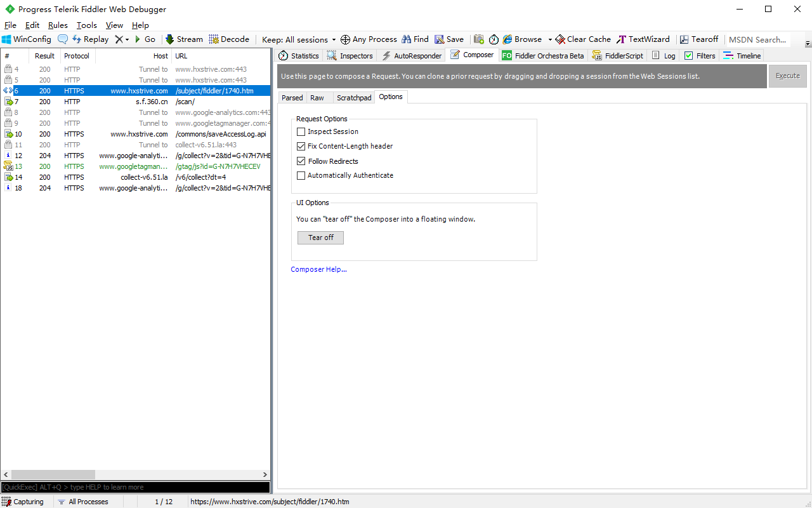812x508 pixels.
Task: Open the Tools menu
Action: [x=87, y=25]
